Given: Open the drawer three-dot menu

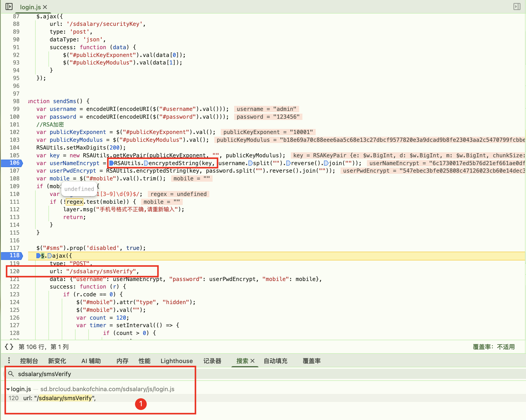Looking at the screenshot, I should 9,361.
